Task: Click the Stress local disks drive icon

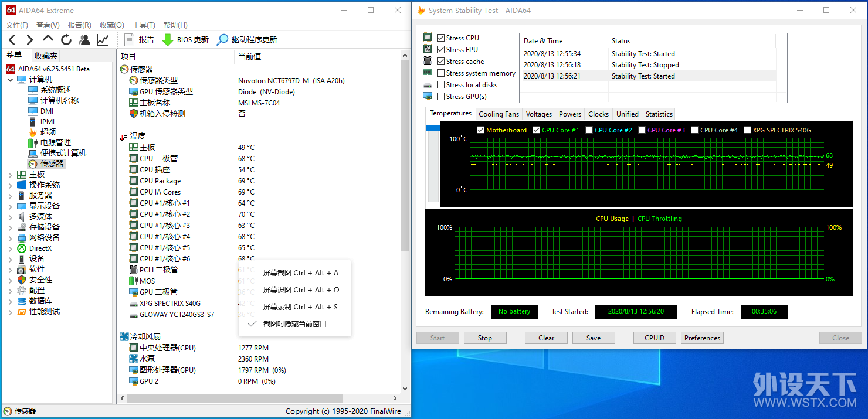Action: point(428,84)
